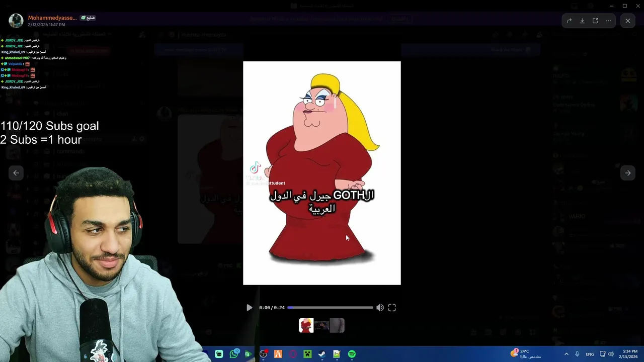This screenshot has width=644, height=362.
Task: Open the network tray icon
Action: point(602,354)
